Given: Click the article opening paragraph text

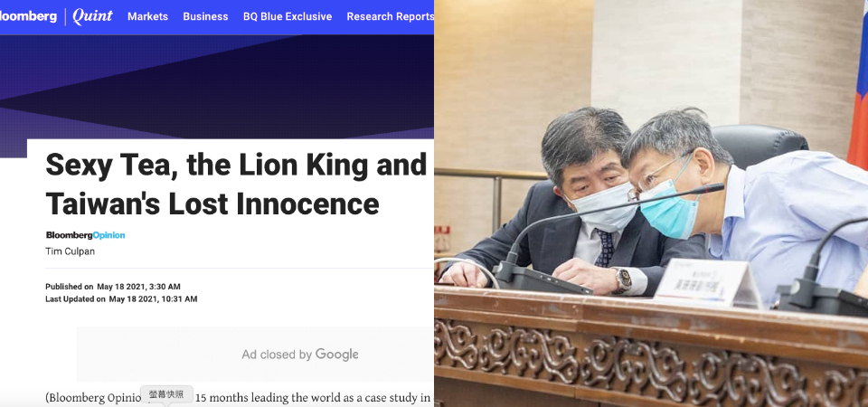Looking at the screenshot, I should tap(239, 398).
